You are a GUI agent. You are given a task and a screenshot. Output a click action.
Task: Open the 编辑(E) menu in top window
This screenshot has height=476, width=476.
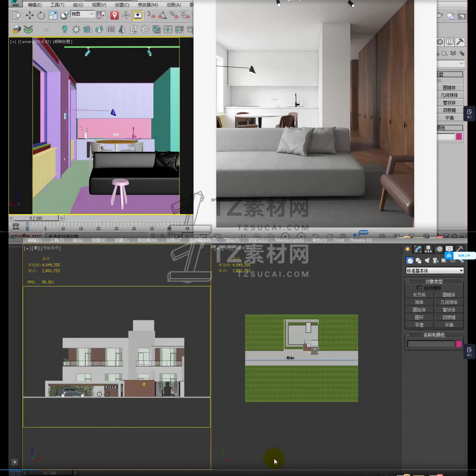pos(35,5)
